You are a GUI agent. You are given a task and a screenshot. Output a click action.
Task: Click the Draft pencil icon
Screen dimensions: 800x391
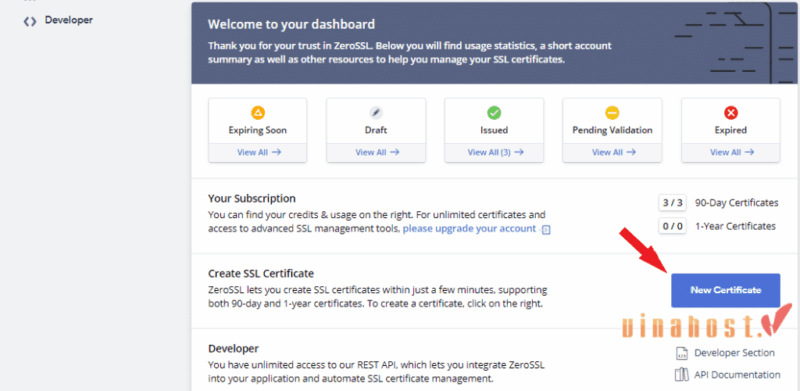(376, 113)
